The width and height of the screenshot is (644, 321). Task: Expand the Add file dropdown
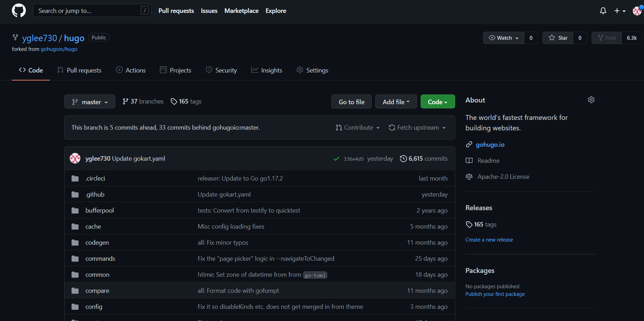click(x=396, y=102)
